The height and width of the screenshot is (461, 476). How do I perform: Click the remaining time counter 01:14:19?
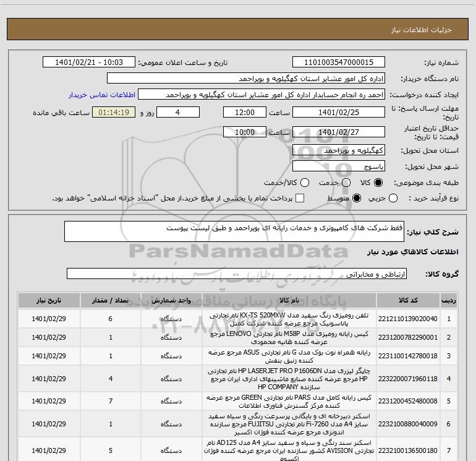(114, 112)
